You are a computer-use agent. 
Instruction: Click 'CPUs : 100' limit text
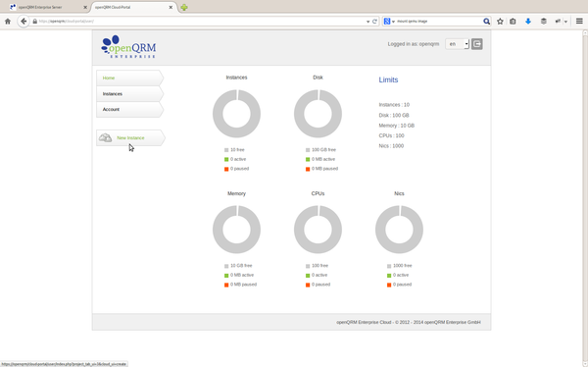point(391,135)
